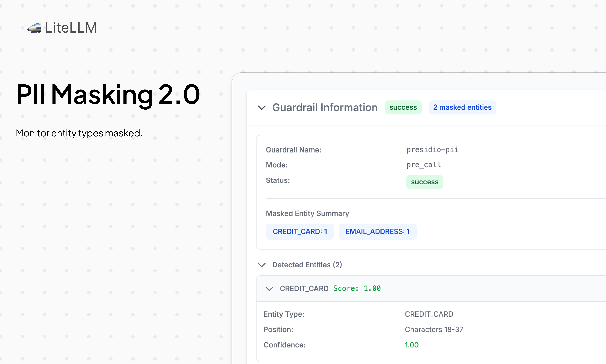Click the pre_call mode value
Viewport: 606px width, 364px height.
point(424,165)
